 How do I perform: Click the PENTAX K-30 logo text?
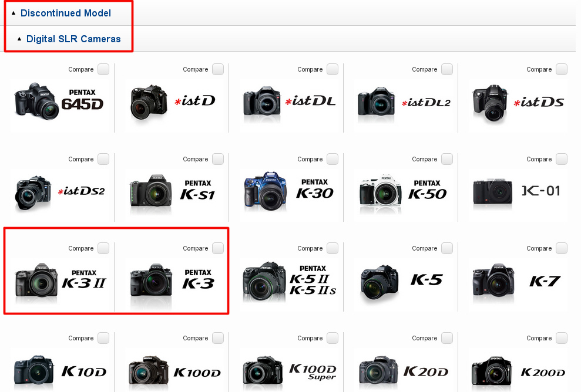[x=314, y=189]
